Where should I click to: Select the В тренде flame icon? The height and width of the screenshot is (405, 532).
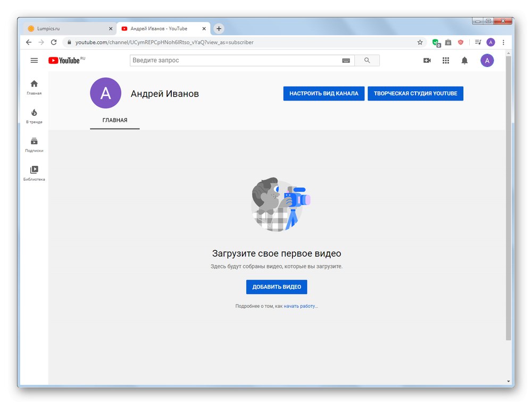point(34,113)
